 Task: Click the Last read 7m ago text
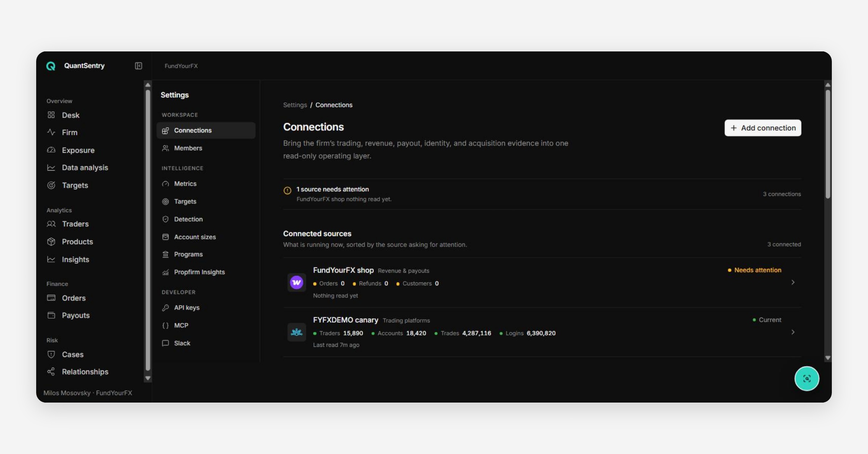click(336, 345)
